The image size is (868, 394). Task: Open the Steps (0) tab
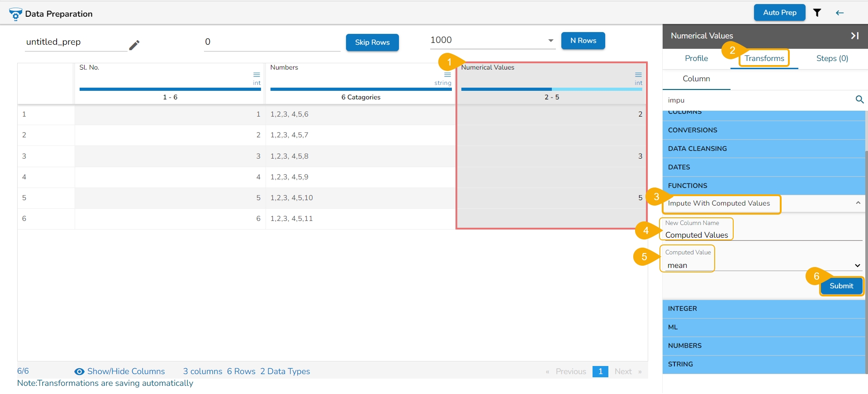pos(832,58)
